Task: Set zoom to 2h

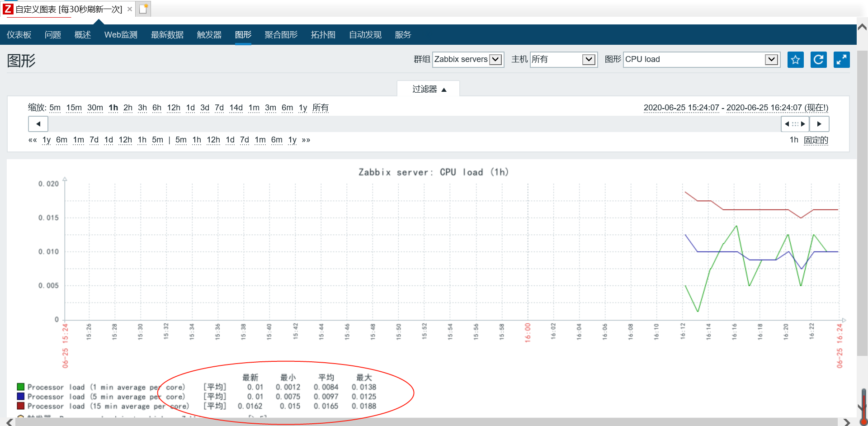Action: click(x=128, y=108)
